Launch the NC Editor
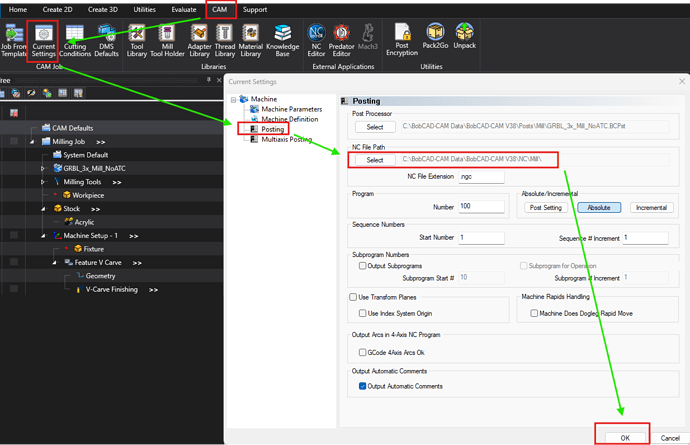This screenshot has width=690, height=445. 317,40
